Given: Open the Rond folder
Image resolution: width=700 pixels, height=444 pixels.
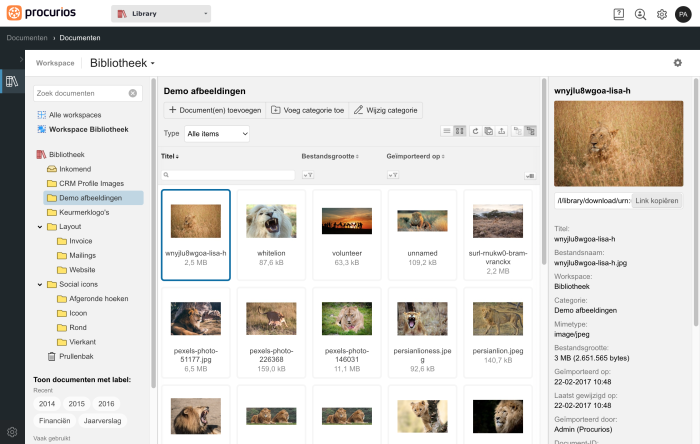Looking at the screenshot, I should (x=72, y=328).
